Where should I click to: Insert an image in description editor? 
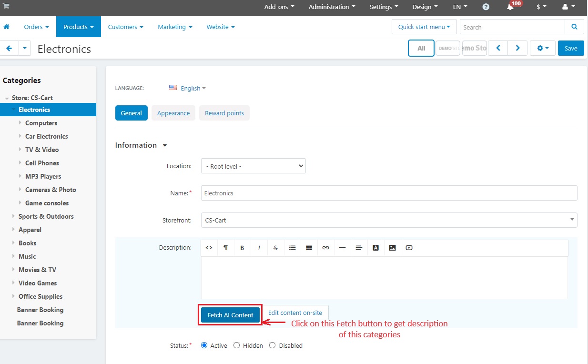pos(392,248)
